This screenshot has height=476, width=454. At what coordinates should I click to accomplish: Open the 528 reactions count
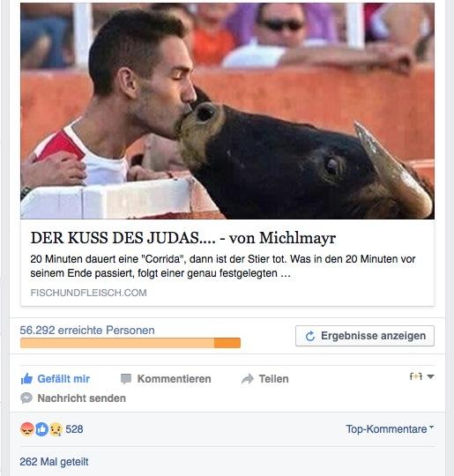pyautogui.click(x=74, y=429)
